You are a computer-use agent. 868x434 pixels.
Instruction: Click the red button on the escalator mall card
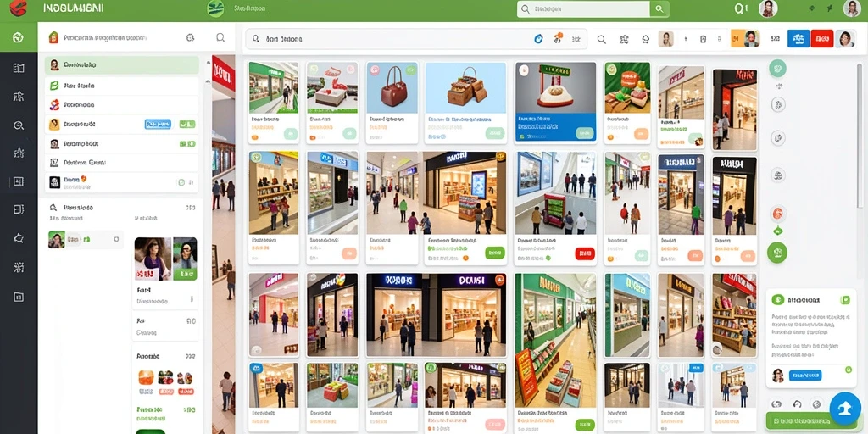[585, 253]
